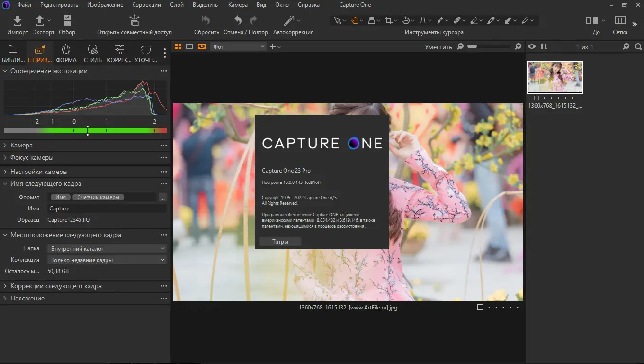Image resolution: width=644 pixels, height=364 pixels.
Task: Click the Reset (Сбросить) arrow icon
Action: tap(206, 20)
